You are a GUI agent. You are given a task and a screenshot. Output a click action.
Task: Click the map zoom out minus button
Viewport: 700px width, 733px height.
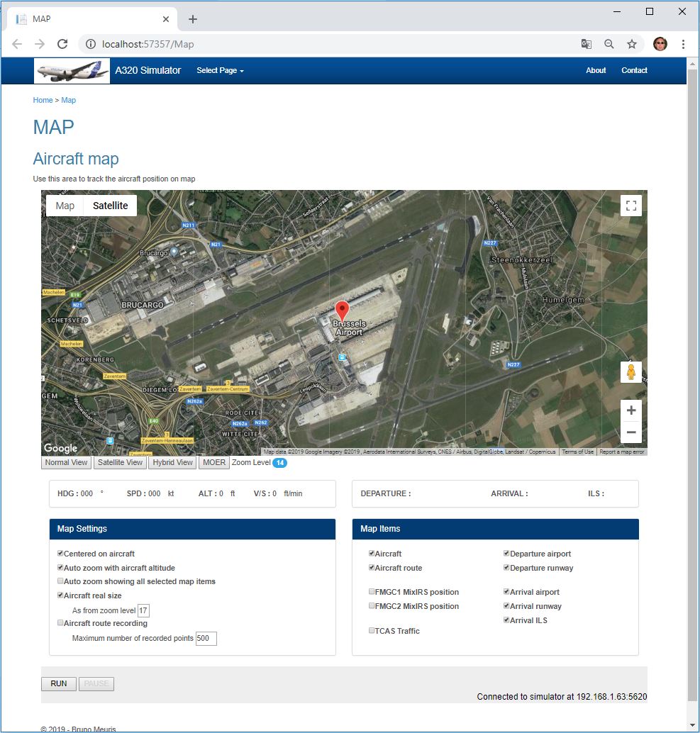click(x=631, y=432)
